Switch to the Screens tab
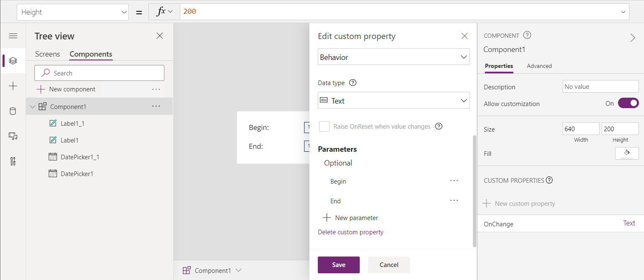The height and width of the screenshot is (280, 644). tap(47, 54)
